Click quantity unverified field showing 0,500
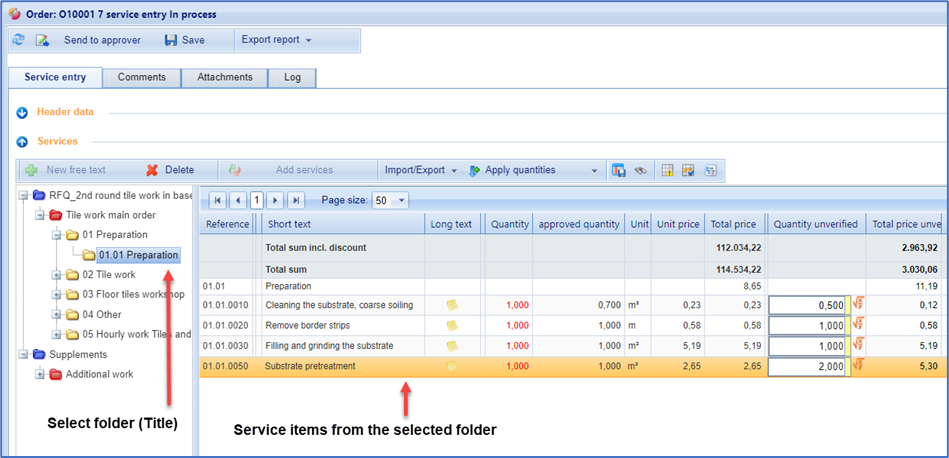Viewport: 949px width, 458px height. point(806,305)
